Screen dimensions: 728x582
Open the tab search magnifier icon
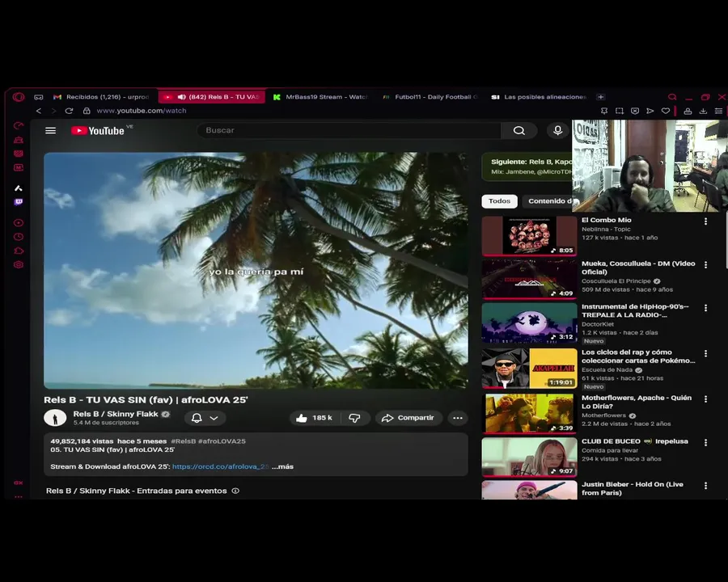[672, 97]
